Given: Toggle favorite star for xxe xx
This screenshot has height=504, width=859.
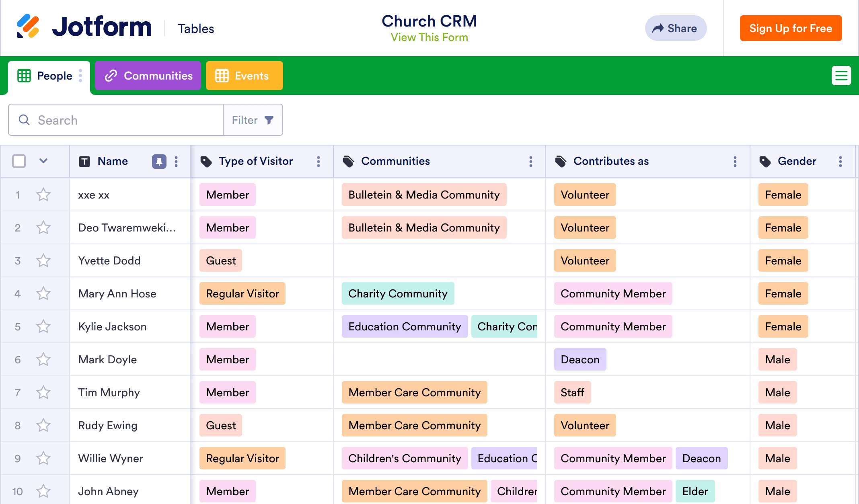Looking at the screenshot, I should pyautogui.click(x=43, y=195).
